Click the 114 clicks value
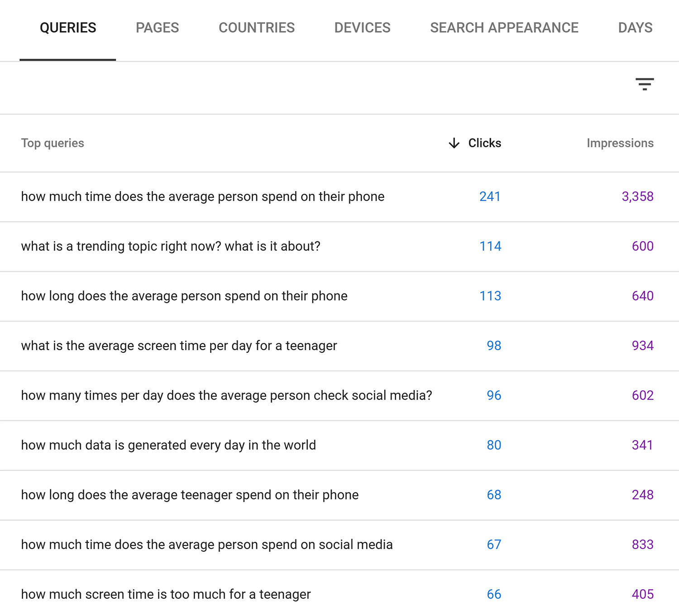Image resolution: width=679 pixels, height=616 pixels. coord(490,246)
